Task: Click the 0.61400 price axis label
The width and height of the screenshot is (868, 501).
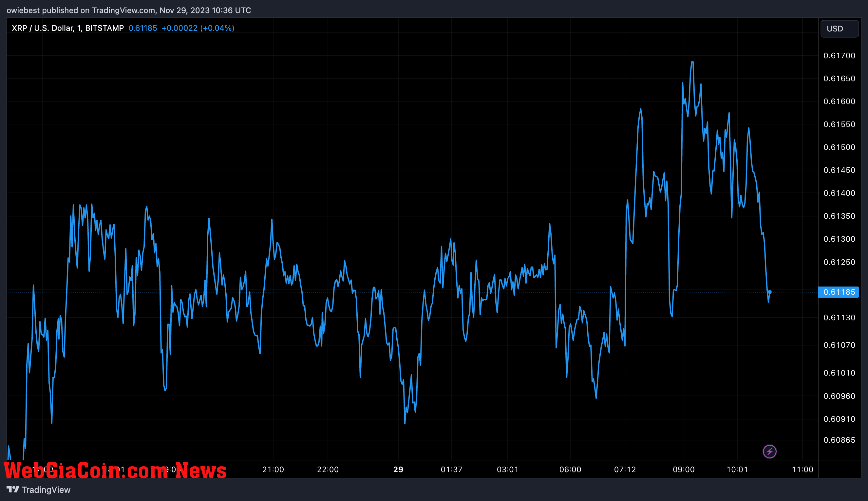Action: 839,193
